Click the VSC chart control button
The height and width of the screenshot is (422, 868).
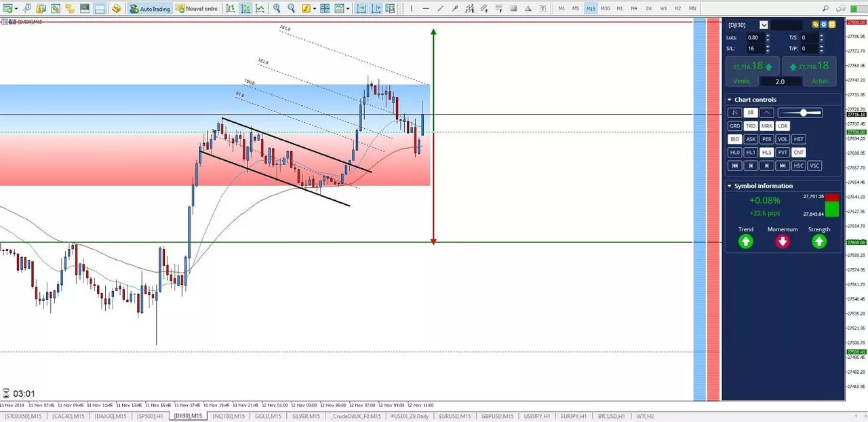pos(814,166)
